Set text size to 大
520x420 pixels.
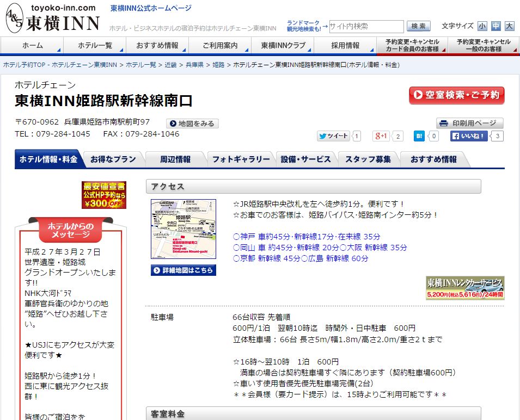[510, 26]
